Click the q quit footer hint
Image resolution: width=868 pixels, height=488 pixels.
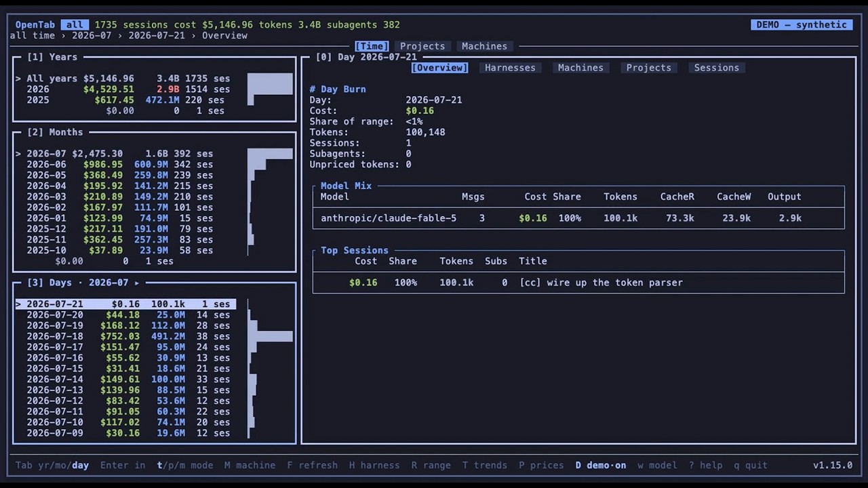pos(751,466)
